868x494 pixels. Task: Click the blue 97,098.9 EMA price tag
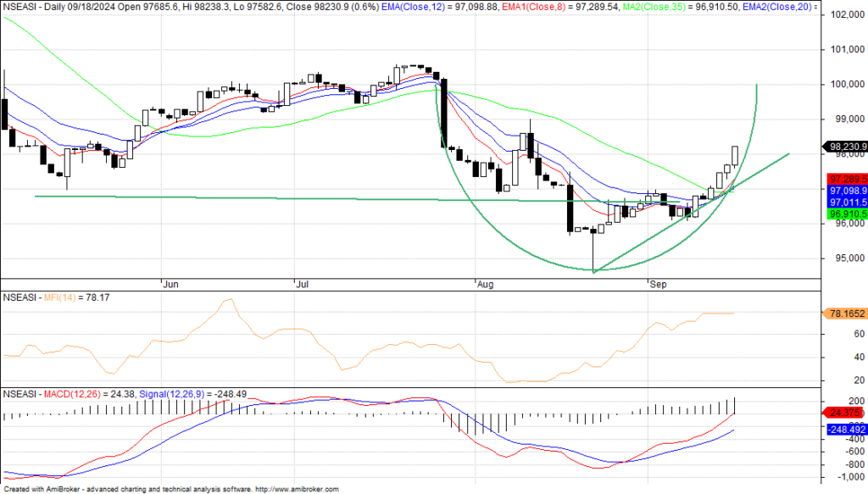pyautogui.click(x=844, y=191)
